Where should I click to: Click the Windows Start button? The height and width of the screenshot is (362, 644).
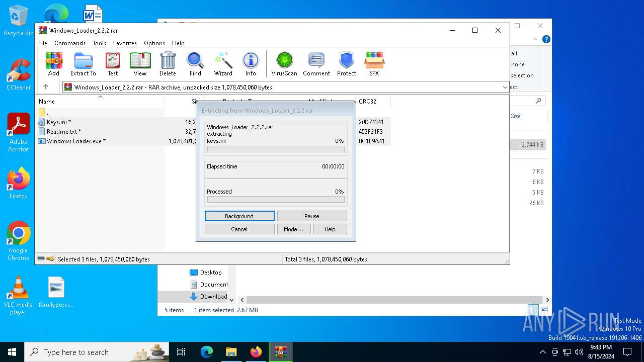tap(12, 352)
